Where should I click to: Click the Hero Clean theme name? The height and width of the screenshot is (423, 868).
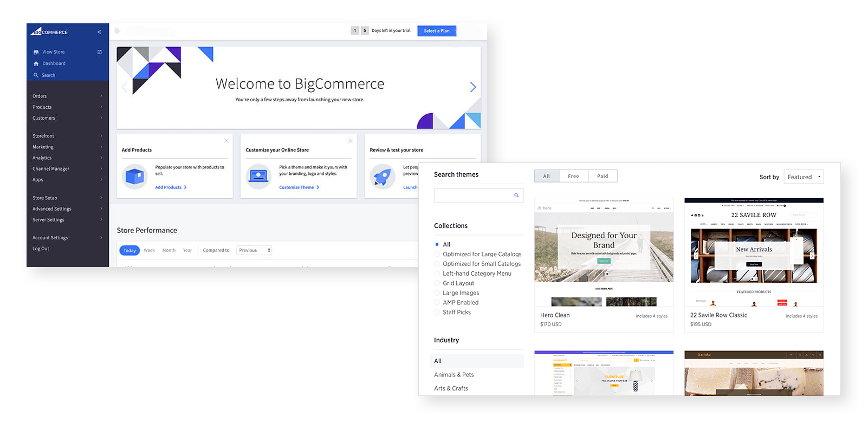(555, 315)
